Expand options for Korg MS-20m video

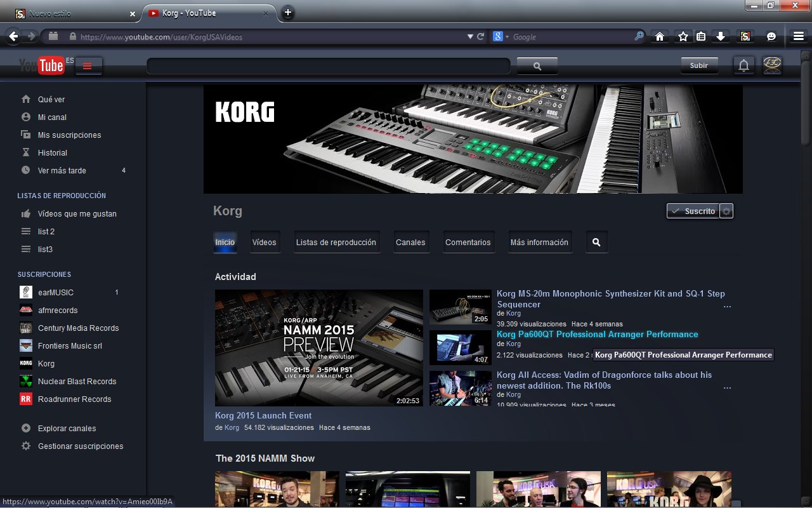[x=727, y=306]
